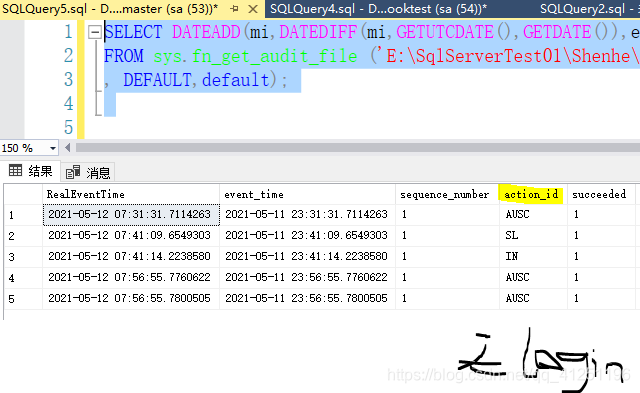Switch to the SQLQuery4.sql tab

(378, 9)
